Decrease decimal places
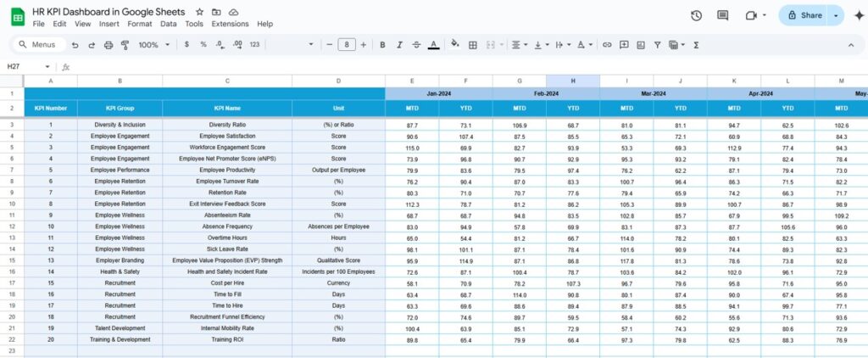Image resolution: width=868 pixels, height=358 pixels. click(x=220, y=45)
